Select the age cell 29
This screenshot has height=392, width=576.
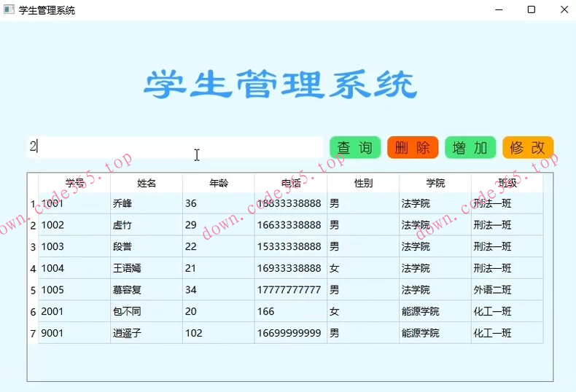[219, 225]
